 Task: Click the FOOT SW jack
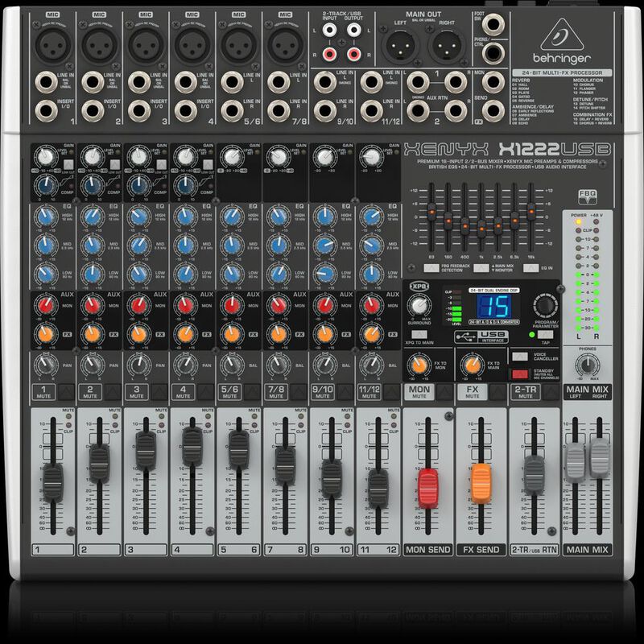(x=493, y=25)
